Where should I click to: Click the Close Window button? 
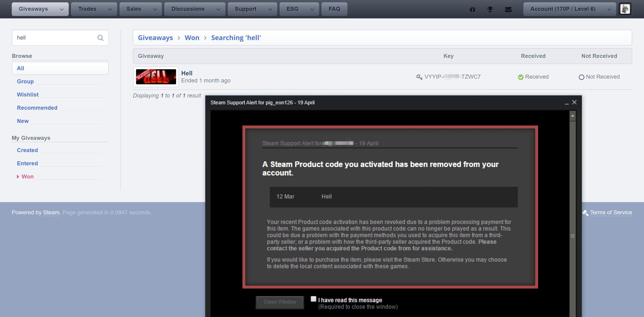click(280, 302)
